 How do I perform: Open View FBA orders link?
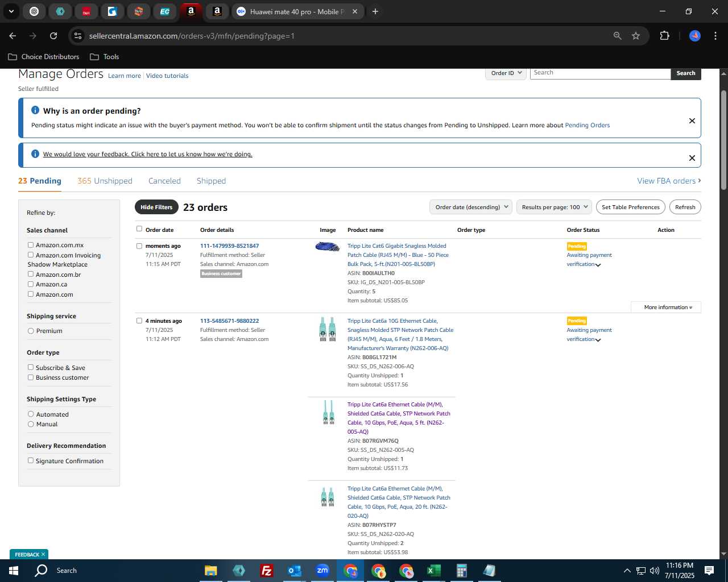[x=669, y=181]
